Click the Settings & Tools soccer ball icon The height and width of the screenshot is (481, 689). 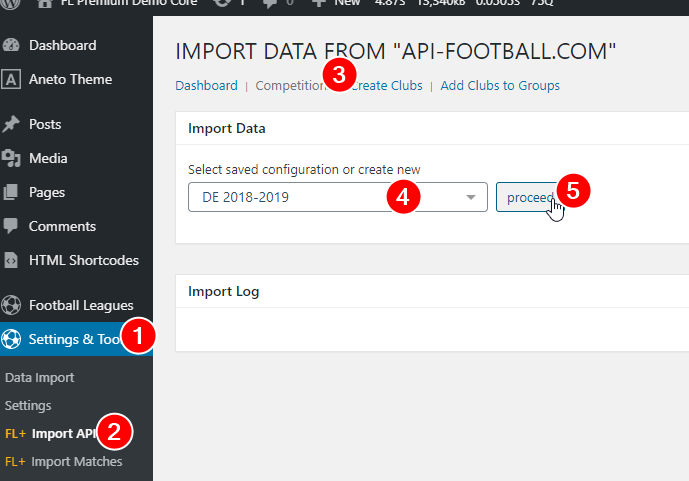(x=11, y=339)
